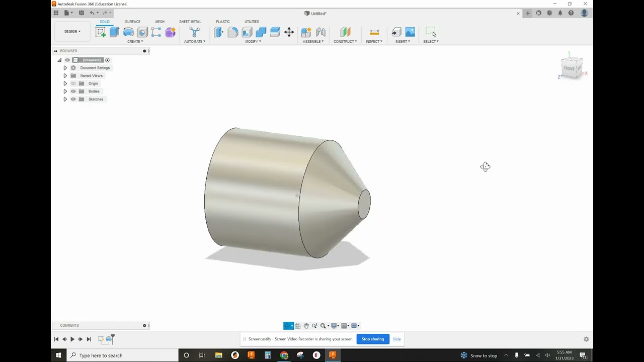Toggle visibility of the Sketches folder
The height and width of the screenshot is (362, 644).
point(73,99)
